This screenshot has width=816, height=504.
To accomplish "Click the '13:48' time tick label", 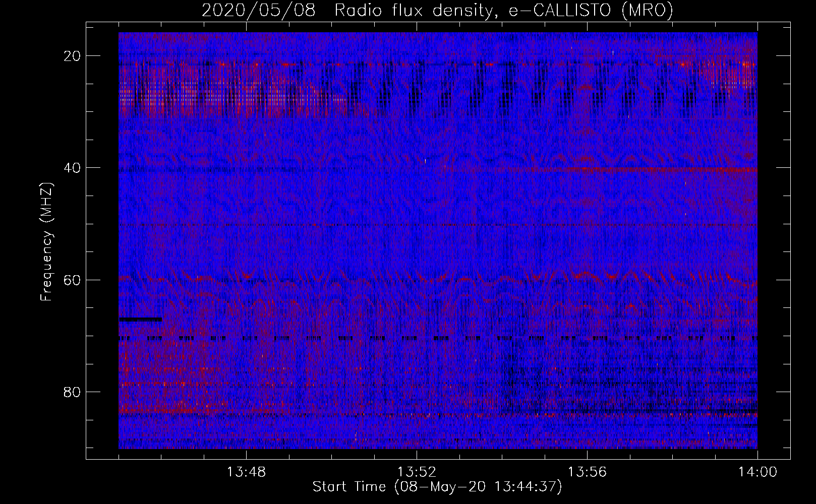I will pos(246,472).
